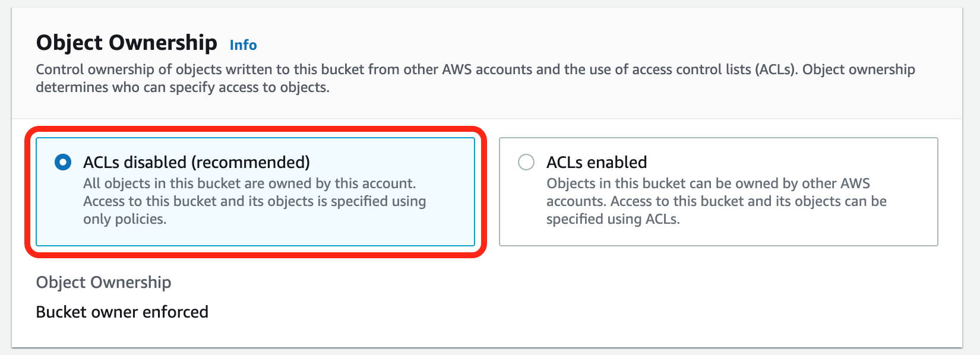This screenshot has width=980, height=355.
Task: Click the "ACLs disabled (recommended)" option title
Action: pyautogui.click(x=196, y=162)
